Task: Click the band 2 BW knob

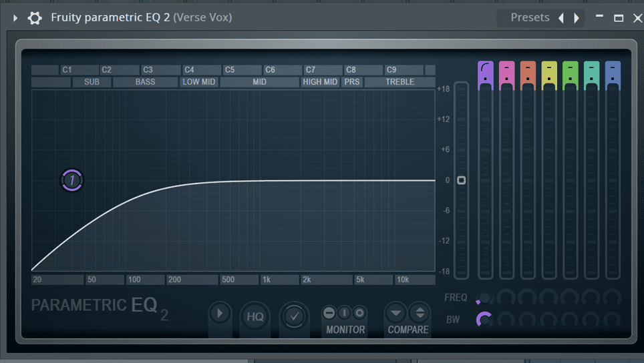Action: (x=506, y=320)
